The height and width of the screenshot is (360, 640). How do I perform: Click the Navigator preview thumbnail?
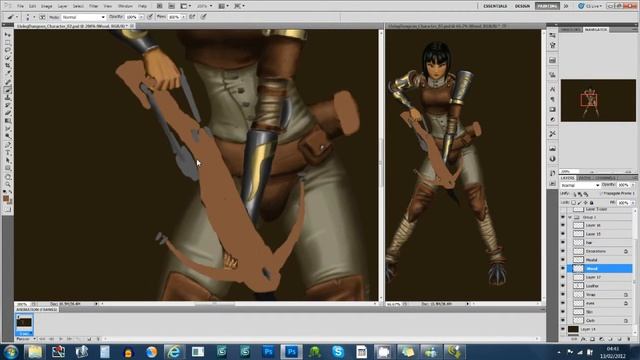click(x=598, y=100)
